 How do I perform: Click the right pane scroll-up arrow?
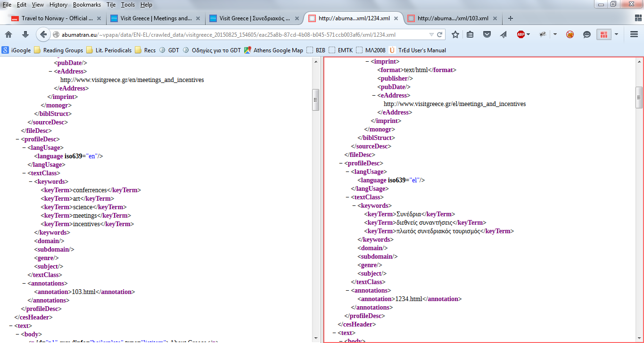(x=639, y=61)
